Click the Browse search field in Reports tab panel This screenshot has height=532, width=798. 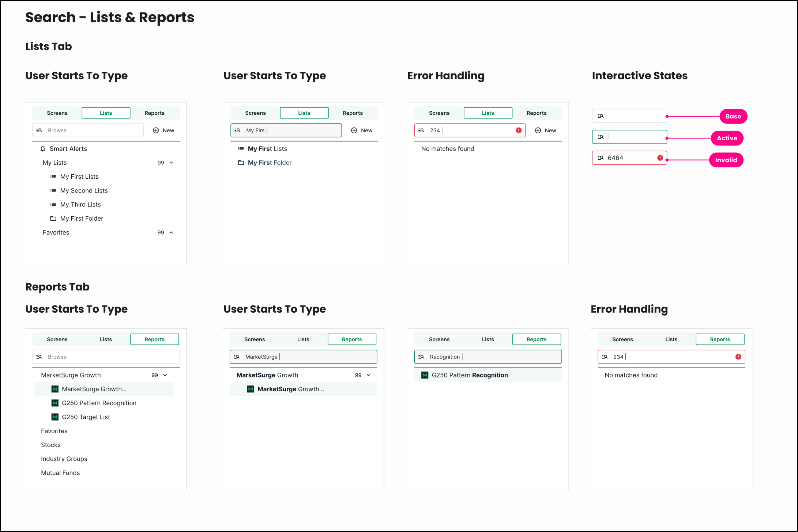106,357
